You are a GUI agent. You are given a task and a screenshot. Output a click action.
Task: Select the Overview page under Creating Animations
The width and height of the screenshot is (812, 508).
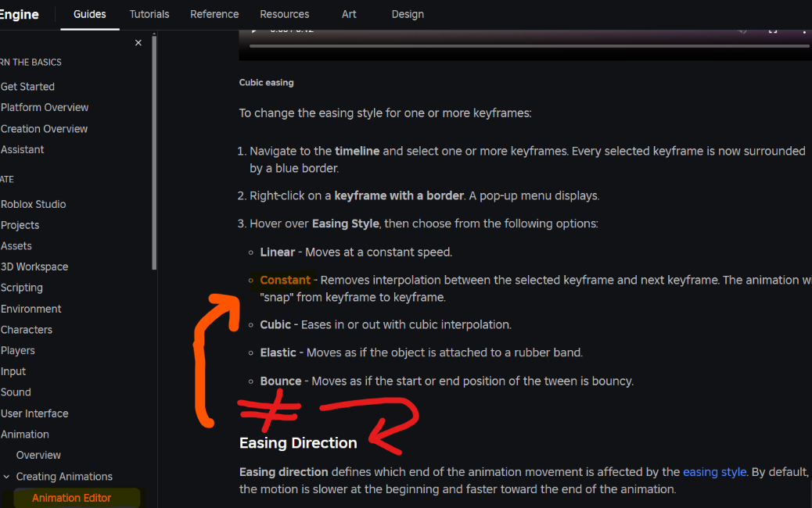(x=38, y=455)
